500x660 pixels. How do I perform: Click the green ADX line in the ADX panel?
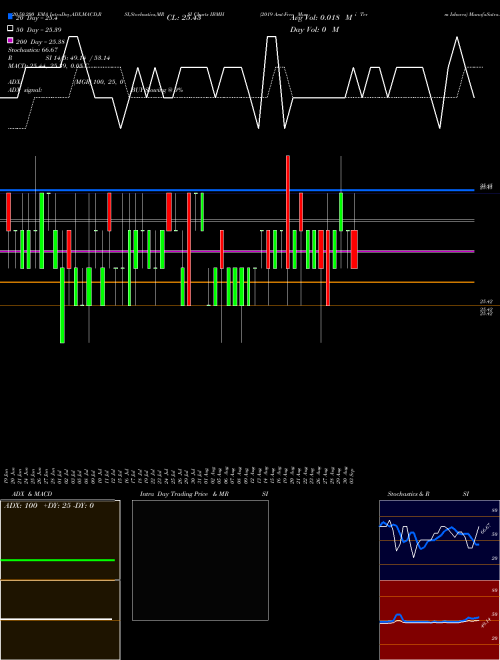58,560
